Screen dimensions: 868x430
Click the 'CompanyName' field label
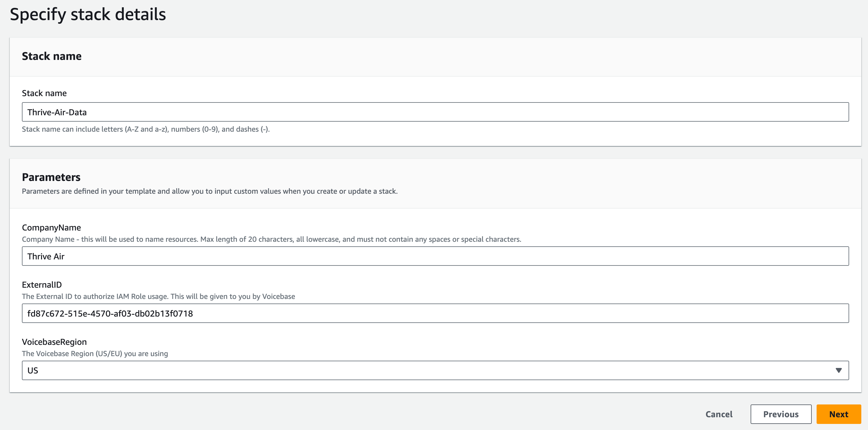[x=52, y=228]
